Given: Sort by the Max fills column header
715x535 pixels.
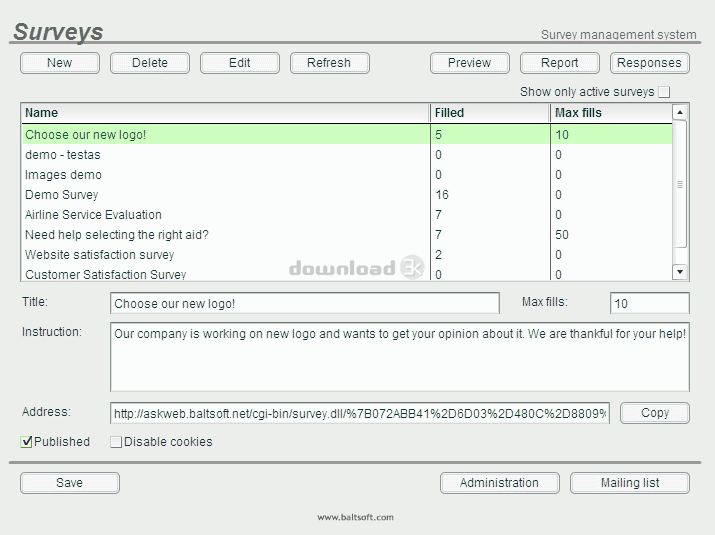Looking at the screenshot, I should coord(611,113).
